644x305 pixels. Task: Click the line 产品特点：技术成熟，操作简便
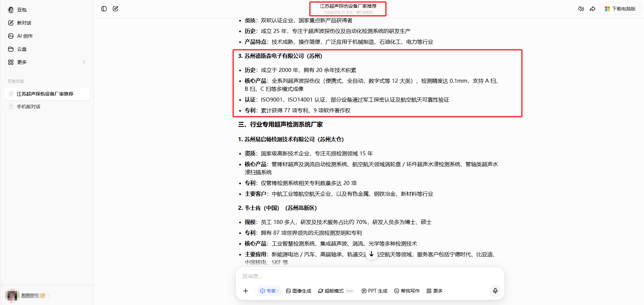tap(339, 42)
